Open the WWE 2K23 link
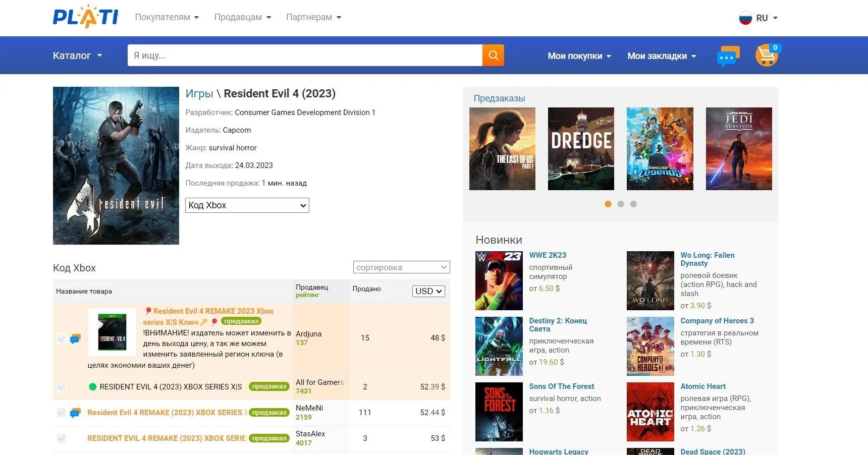Screen dimensions: 868x455 548,255
